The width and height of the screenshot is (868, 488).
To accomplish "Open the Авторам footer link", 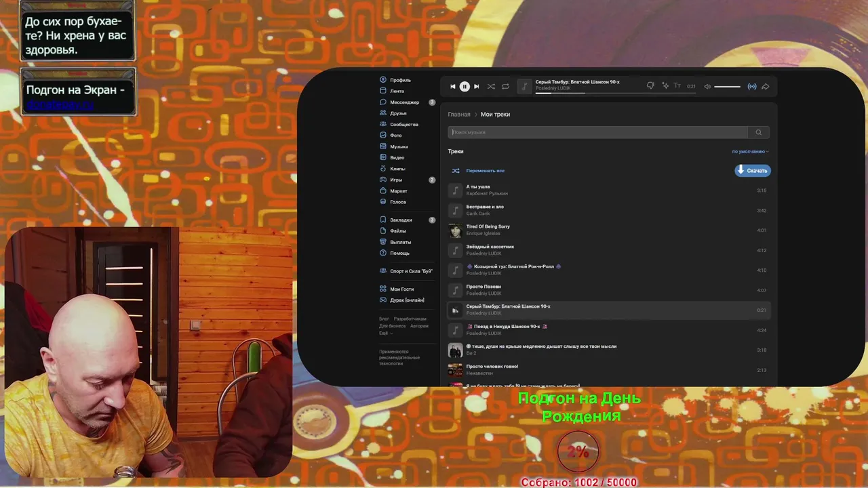I will coord(419,326).
